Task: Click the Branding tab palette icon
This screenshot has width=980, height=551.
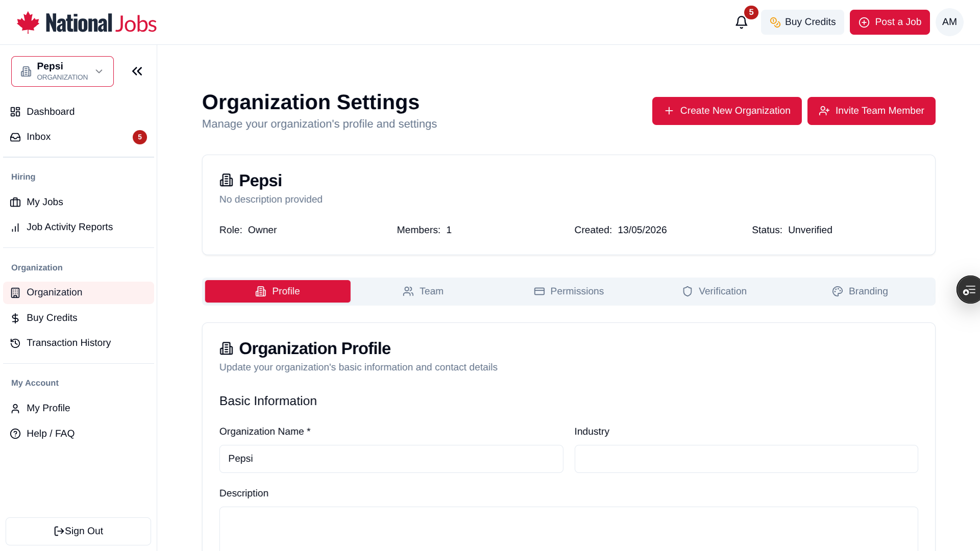Action: tap(838, 291)
